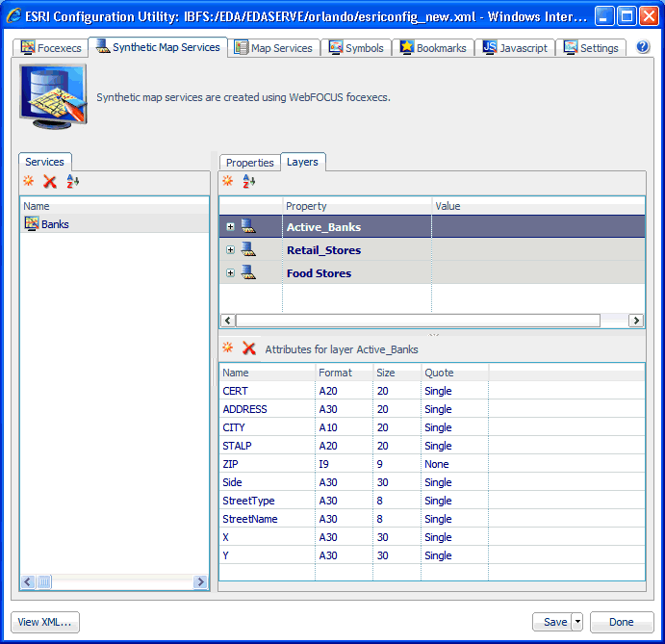The width and height of the screenshot is (665, 644).
Task: Click the Save button
Action: (x=552, y=622)
